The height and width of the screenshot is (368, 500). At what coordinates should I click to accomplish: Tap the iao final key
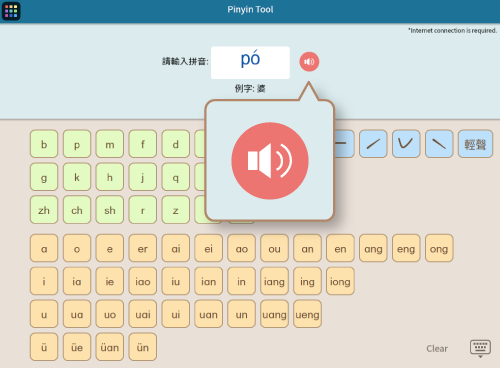143,281
